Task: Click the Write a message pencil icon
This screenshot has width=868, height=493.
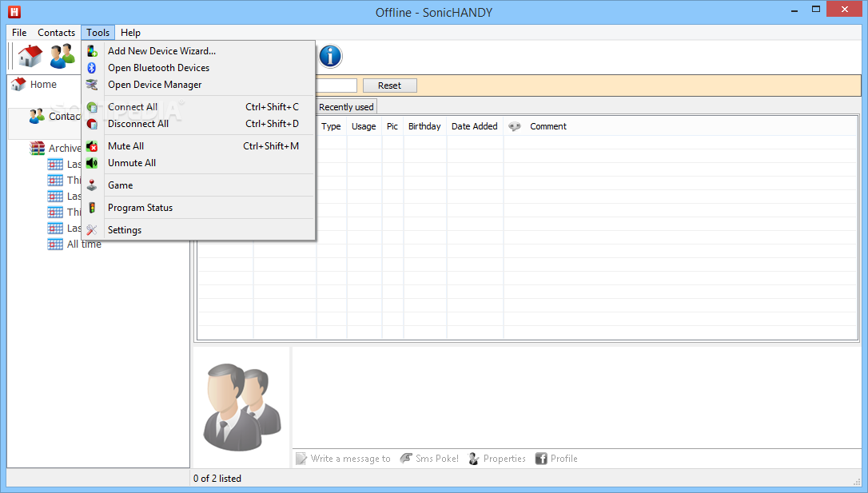Action: click(x=301, y=458)
